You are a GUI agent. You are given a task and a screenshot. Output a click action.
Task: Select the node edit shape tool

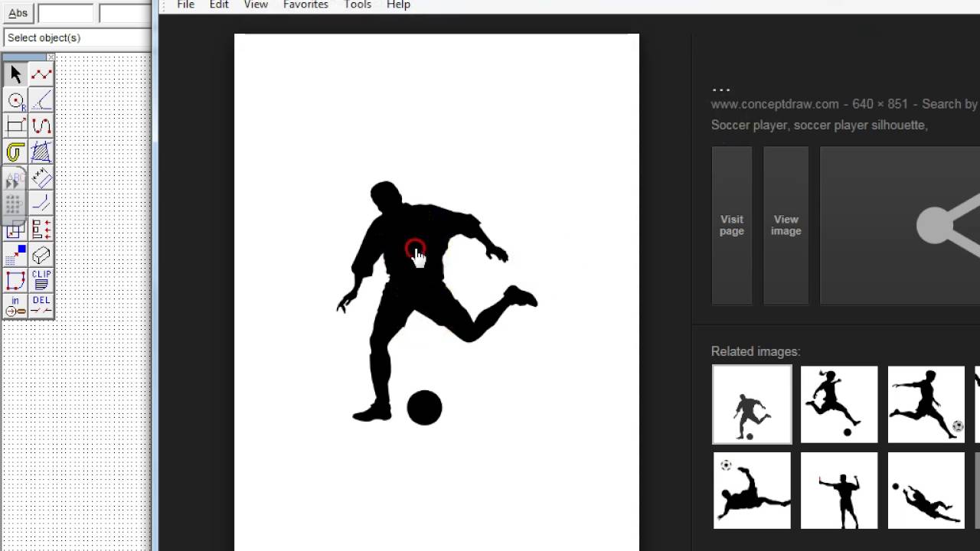(15, 281)
